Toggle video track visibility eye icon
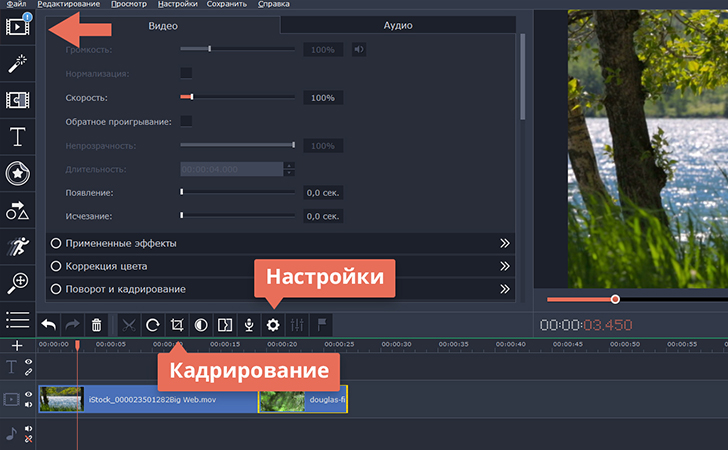This screenshot has width=728, height=450. [x=28, y=394]
